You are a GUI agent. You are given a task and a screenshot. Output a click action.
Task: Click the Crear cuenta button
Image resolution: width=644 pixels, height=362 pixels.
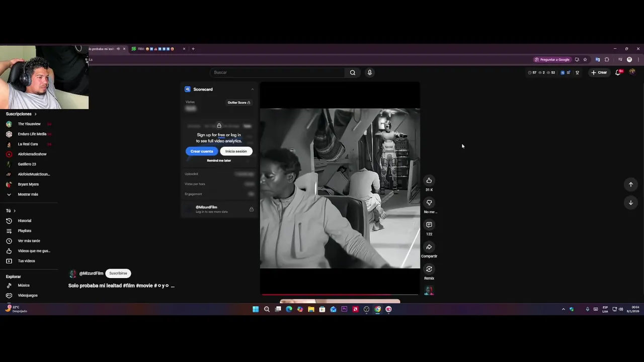click(x=202, y=151)
